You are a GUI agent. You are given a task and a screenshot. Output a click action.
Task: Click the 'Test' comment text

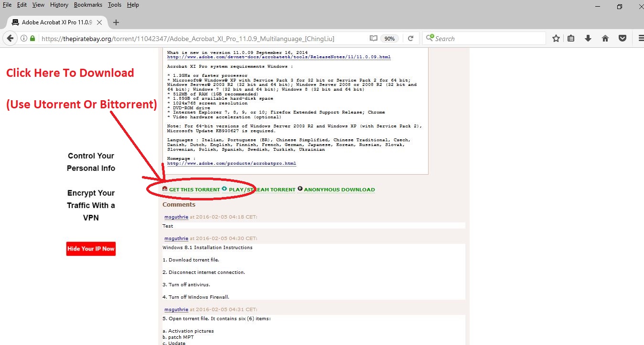[168, 226]
